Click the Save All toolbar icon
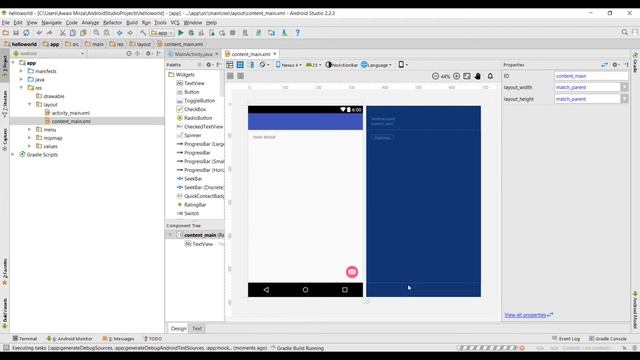640x360 pixels. coord(16,33)
